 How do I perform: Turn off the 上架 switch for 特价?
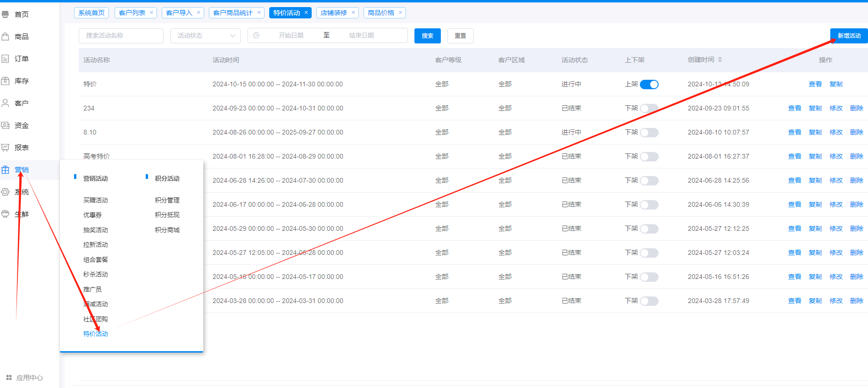tap(649, 84)
